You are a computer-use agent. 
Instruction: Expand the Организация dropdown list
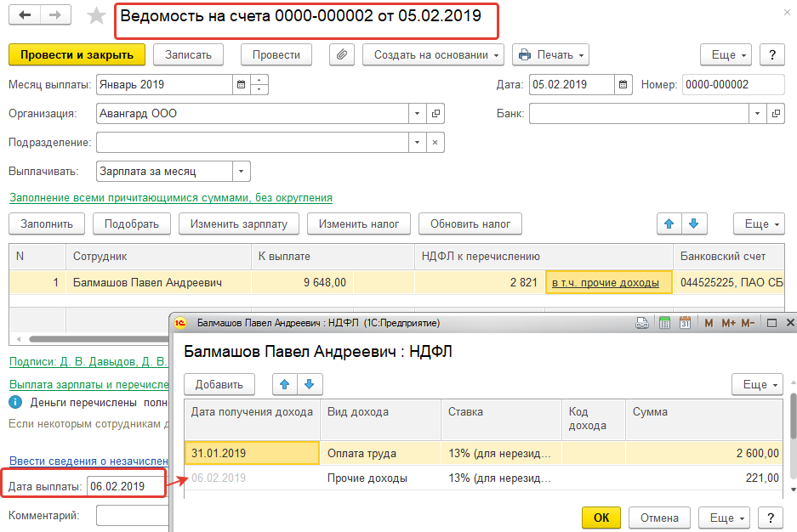(x=418, y=114)
